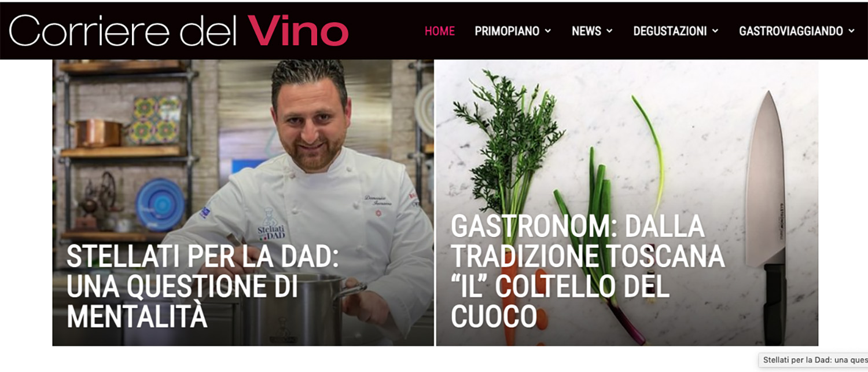Viewport: 868px width, 372px height.
Task: Open article Stellati per la DAD headline
Action: pos(203,287)
